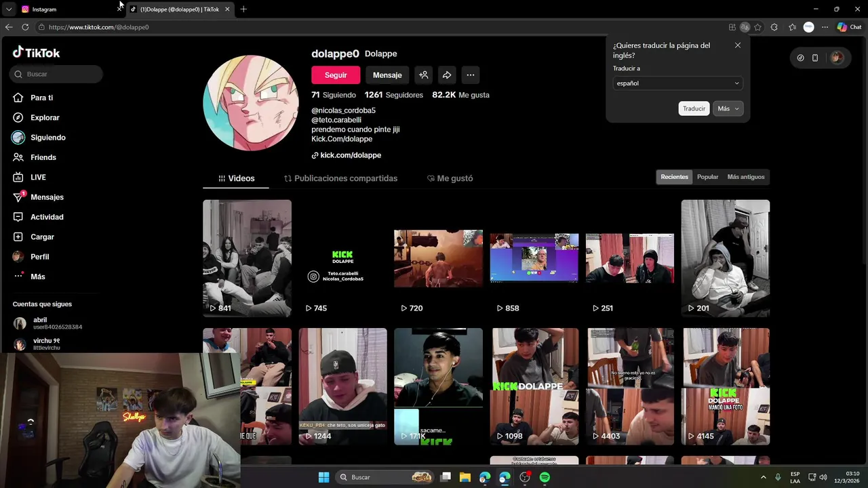Sort videos by Popular
This screenshot has height=488, width=868.
click(x=707, y=177)
